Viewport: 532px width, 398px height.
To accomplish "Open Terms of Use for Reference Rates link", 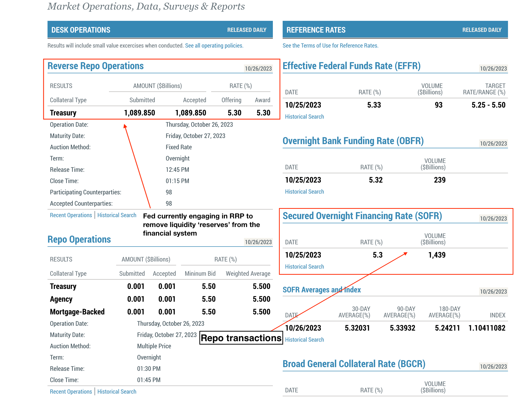I will click(330, 46).
